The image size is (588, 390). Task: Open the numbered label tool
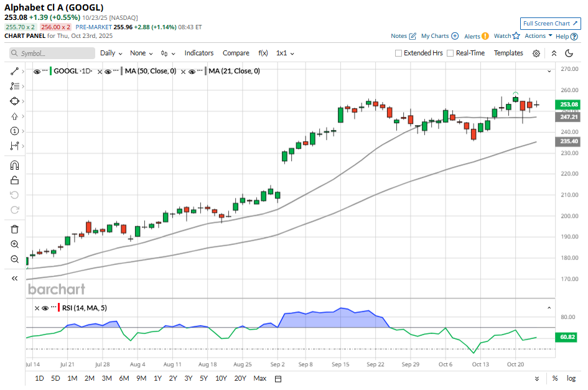click(x=14, y=131)
